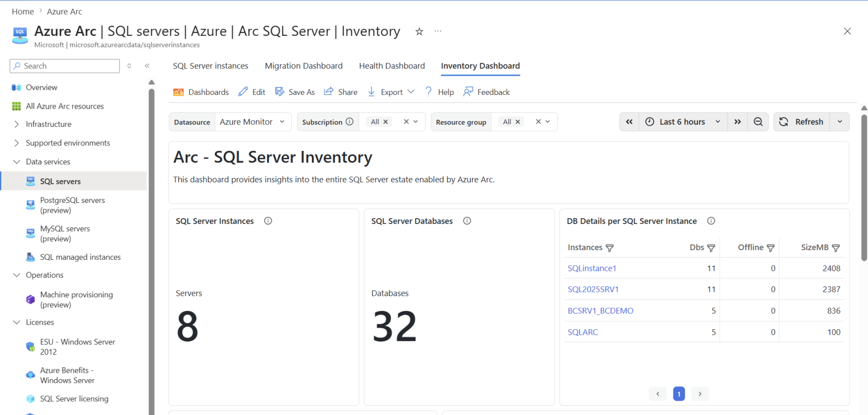
Task: Open the SQL2025SRV1 link
Action: 593,290
